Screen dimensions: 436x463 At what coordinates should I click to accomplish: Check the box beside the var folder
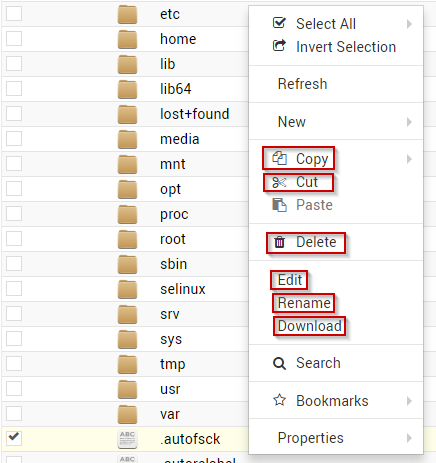(14, 413)
